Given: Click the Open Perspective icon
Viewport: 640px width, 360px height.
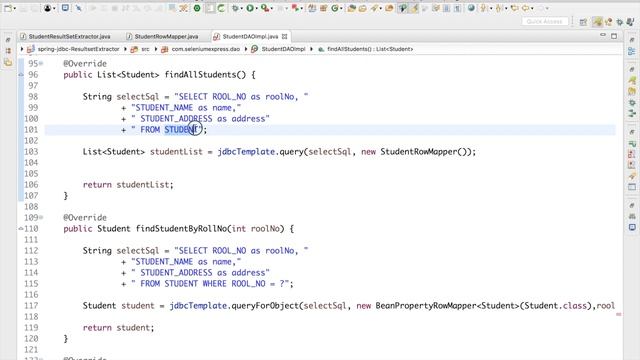Looking at the screenshot, I should [x=583, y=22].
